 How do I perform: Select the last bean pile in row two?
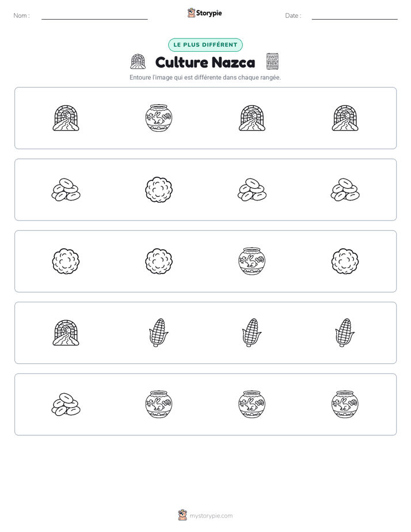pos(345,189)
